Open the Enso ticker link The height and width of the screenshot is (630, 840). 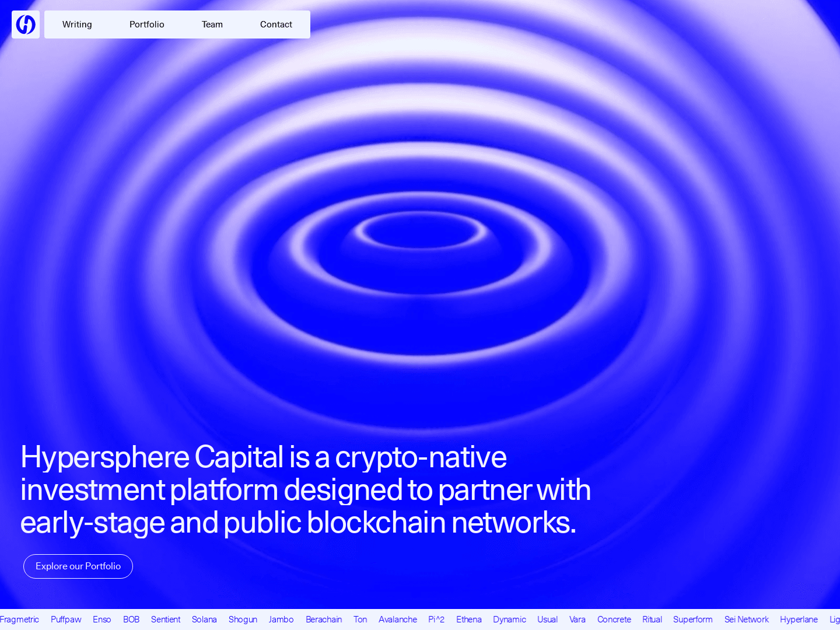coord(101,619)
